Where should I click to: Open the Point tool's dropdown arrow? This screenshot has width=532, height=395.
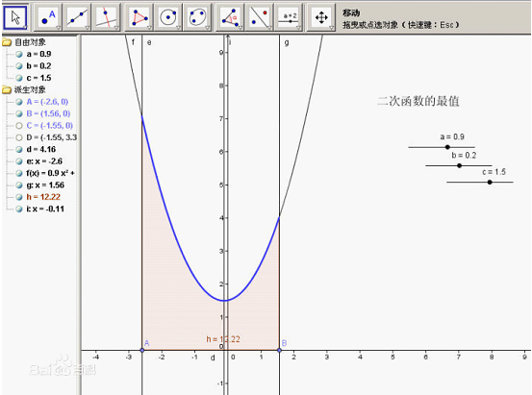58,28
